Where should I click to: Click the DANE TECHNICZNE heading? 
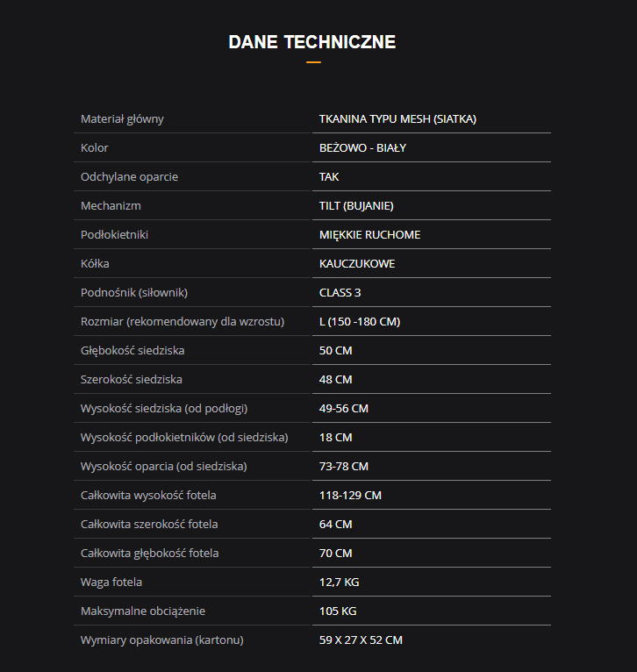click(312, 42)
